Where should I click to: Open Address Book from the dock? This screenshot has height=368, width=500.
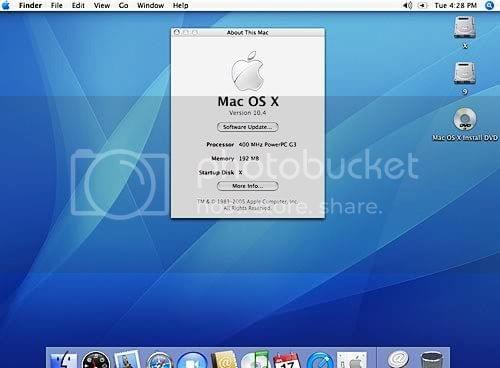[224, 360]
